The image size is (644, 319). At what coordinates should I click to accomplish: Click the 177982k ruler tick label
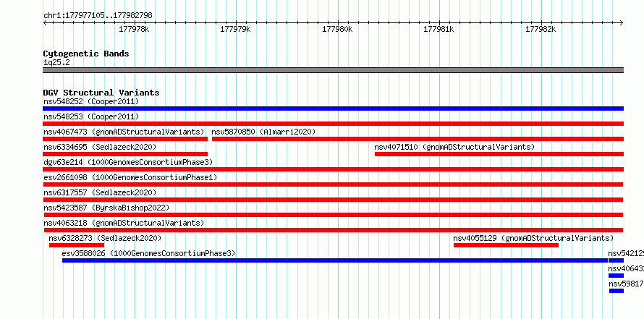click(x=541, y=29)
